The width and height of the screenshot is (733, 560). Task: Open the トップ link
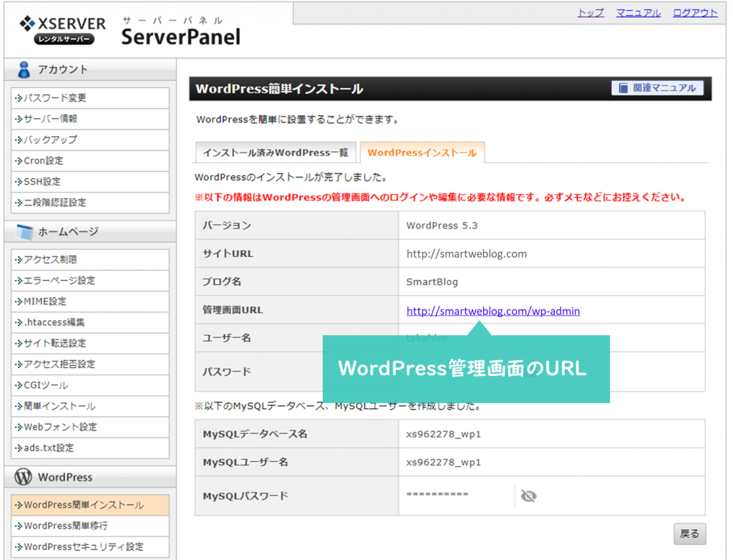pyautogui.click(x=591, y=13)
